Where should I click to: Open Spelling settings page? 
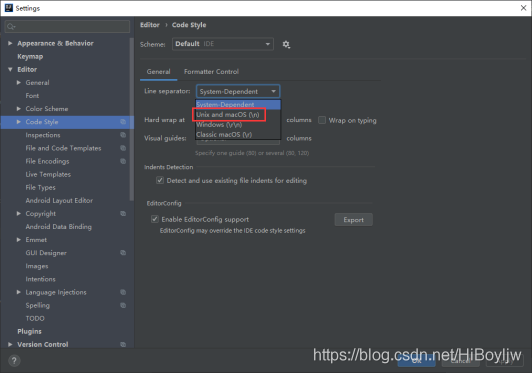pos(38,305)
